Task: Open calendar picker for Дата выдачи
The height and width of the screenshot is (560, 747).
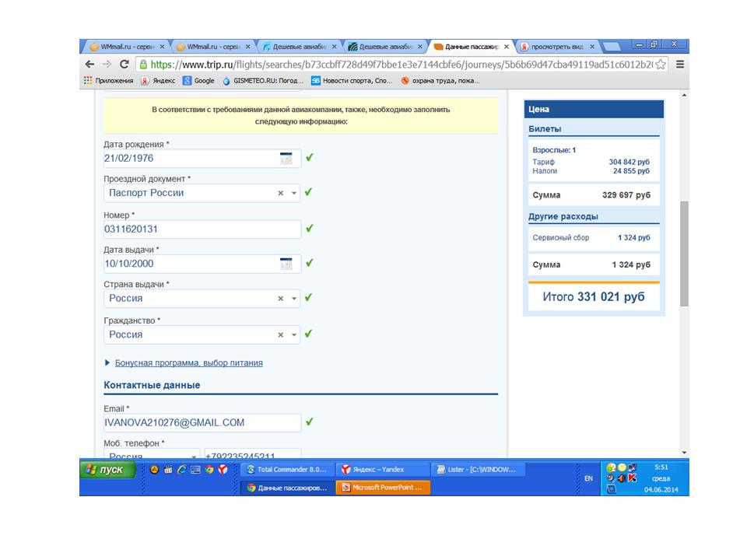Action: click(286, 264)
